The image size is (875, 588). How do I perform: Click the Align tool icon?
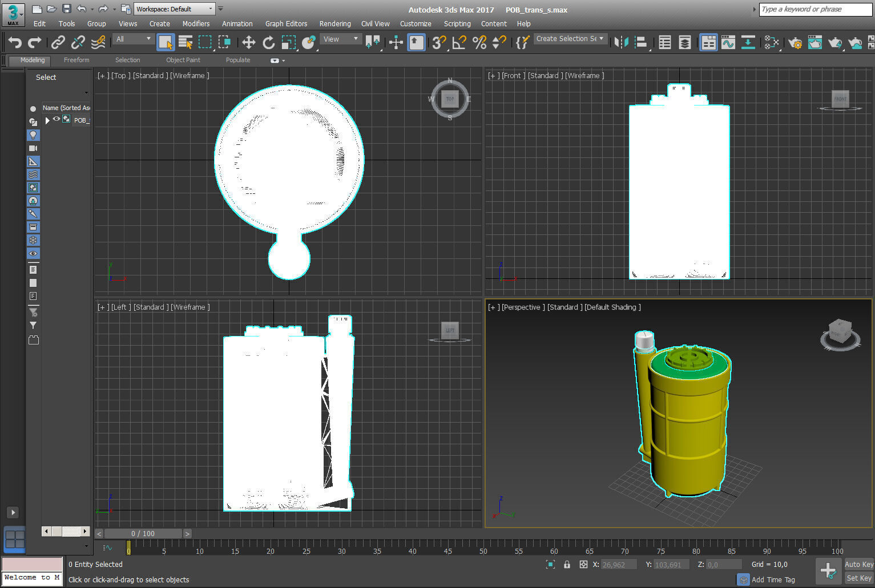[x=641, y=42]
